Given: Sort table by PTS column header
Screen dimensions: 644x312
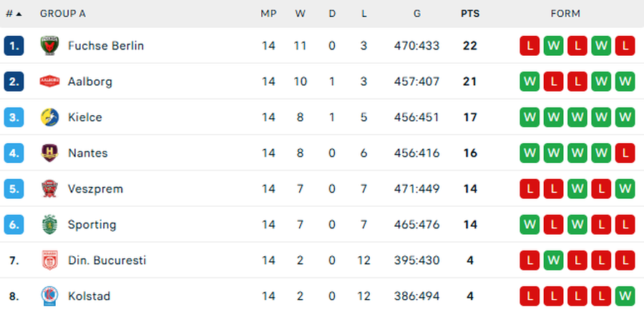Looking at the screenshot, I should point(470,14).
